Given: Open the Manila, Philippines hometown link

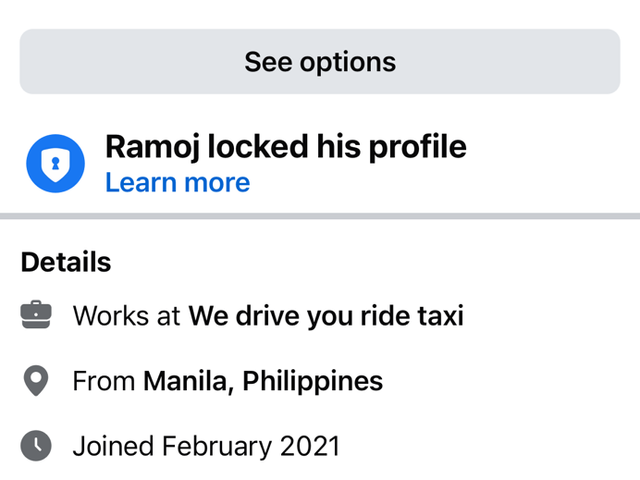Looking at the screenshot, I should (263, 381).
